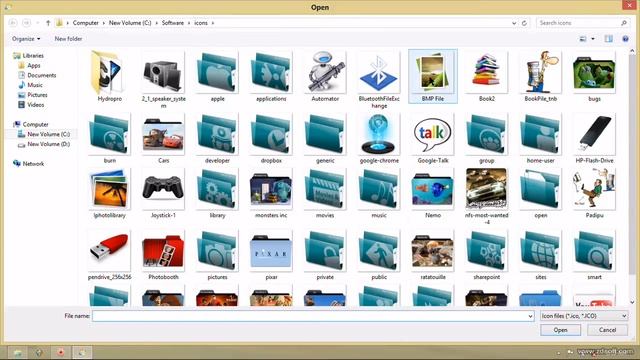
Task: Select New Volume (D:) in sidebar
Action: tap(44, 144)
